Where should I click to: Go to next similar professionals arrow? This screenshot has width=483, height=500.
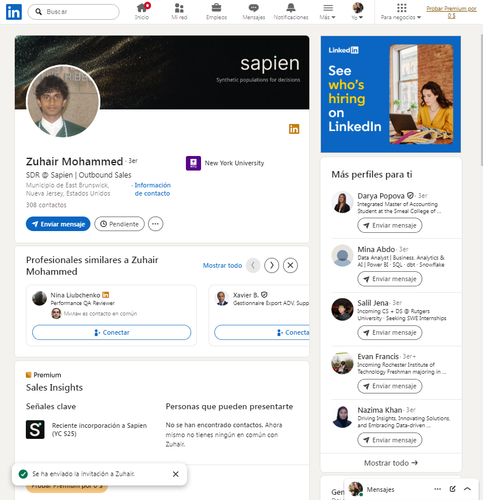click(x=272, y=265)
